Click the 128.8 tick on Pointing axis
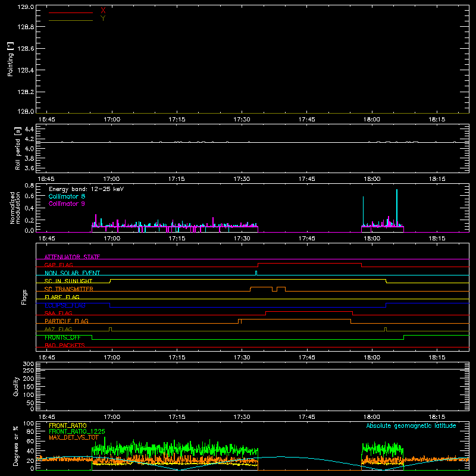Screen dimensions: 476x476 click(x=26, y=27)
